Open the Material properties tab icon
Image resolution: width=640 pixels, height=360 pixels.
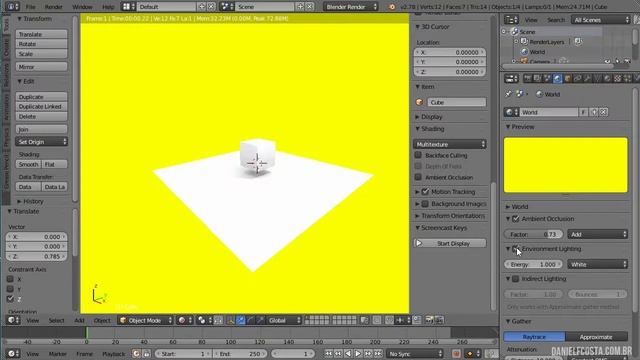607,78
